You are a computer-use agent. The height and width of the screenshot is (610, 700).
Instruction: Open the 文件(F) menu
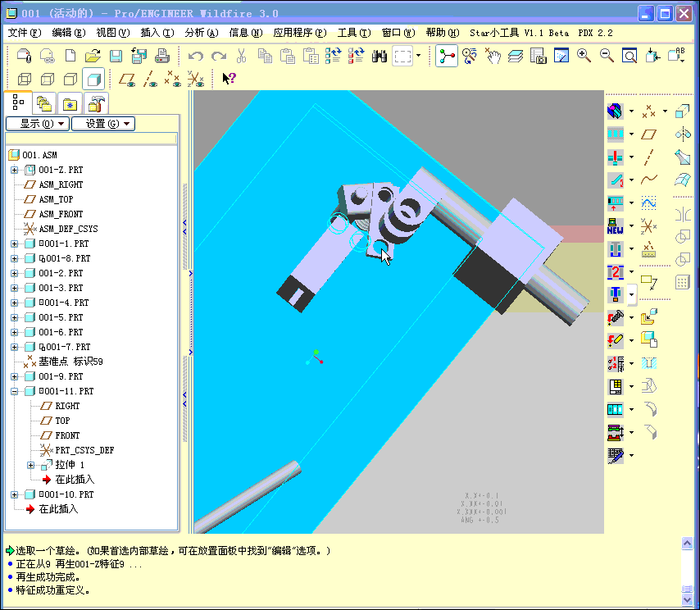coord(25,33)
